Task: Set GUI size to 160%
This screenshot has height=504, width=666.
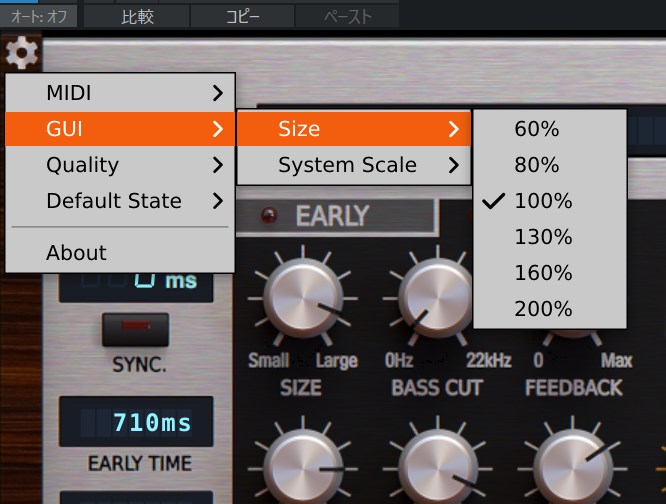Action: [543, 273]
